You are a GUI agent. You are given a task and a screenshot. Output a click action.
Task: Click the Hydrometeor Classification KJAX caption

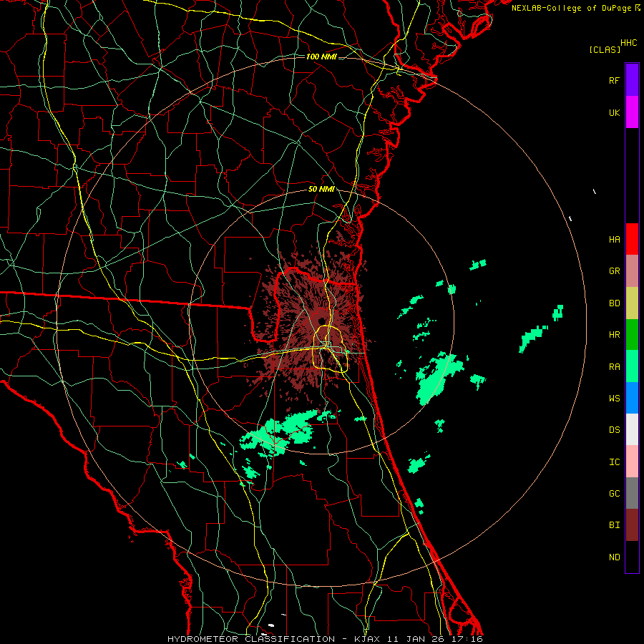pyautogui.click(x=325, y=639)
